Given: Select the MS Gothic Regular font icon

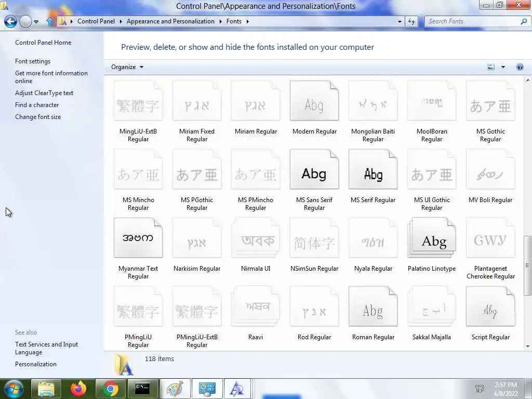Looking at the screenshot, I should (490, 100).
